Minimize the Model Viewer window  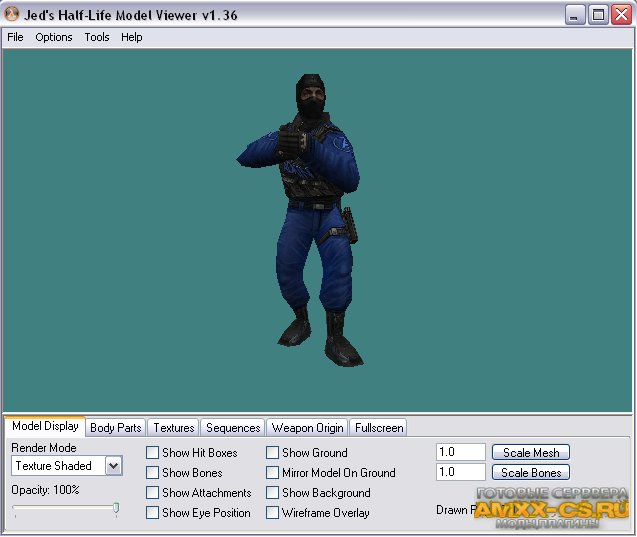point(575,15)
